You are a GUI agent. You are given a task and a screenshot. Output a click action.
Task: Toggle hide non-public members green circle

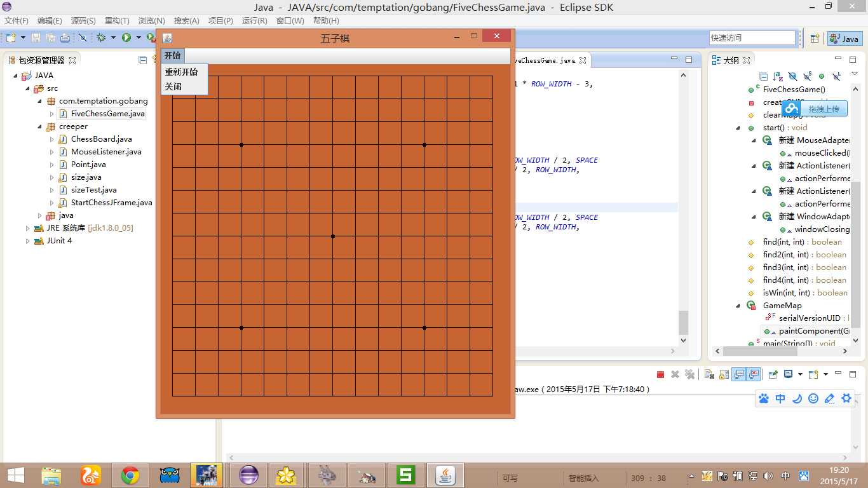(822, 76)
